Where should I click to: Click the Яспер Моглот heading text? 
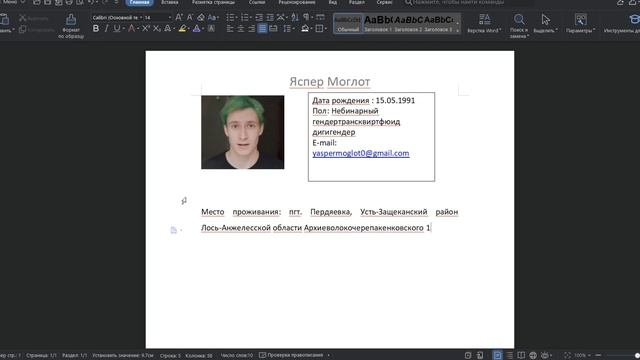330,82
